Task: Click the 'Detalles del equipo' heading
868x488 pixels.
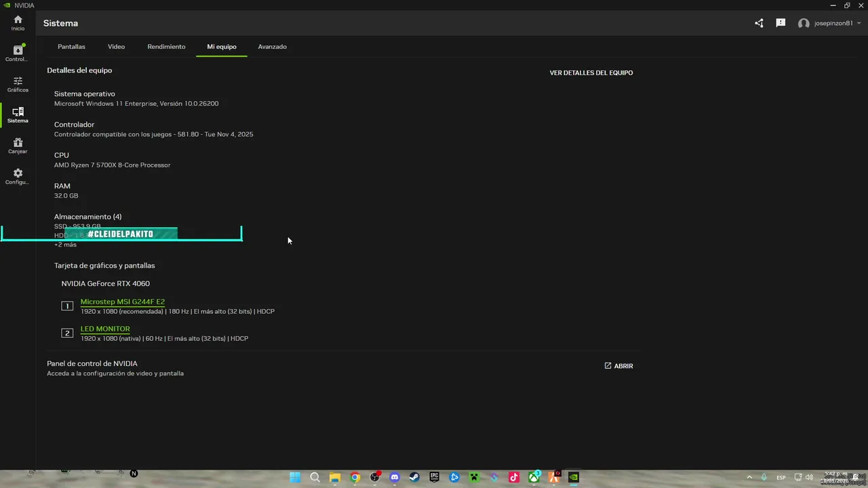Action: pos(79,70)
